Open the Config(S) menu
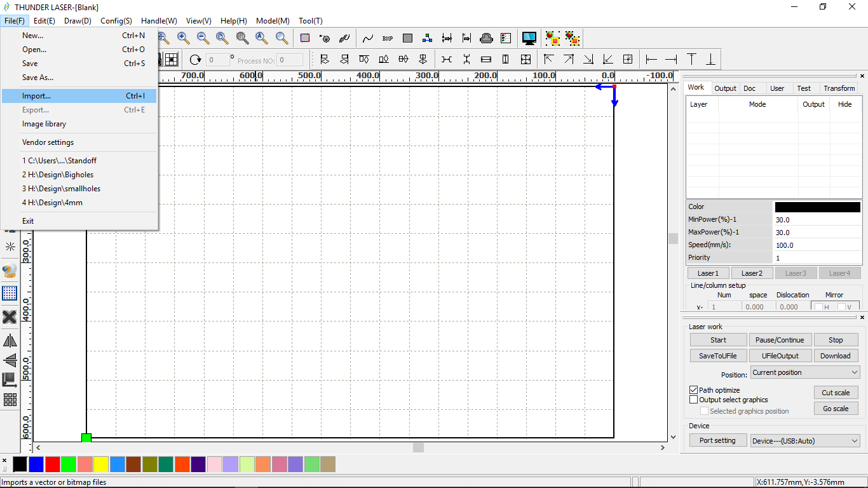This screenshot has width=868, height=488. coord(116,21)
